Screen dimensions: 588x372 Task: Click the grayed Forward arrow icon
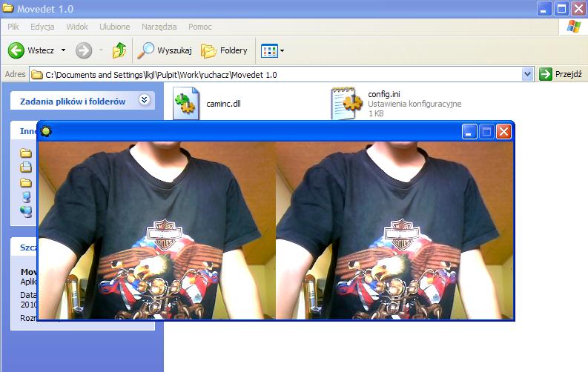coord(84,50)
